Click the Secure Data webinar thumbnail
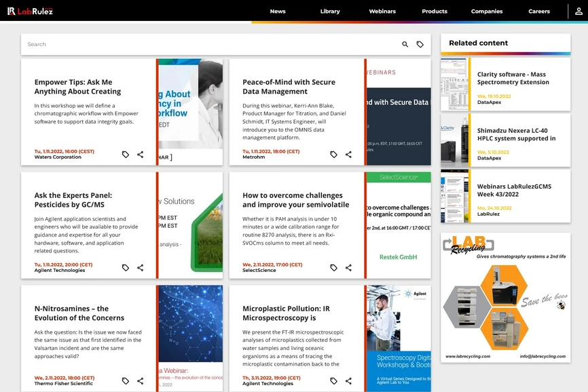 tap(399, 112)
